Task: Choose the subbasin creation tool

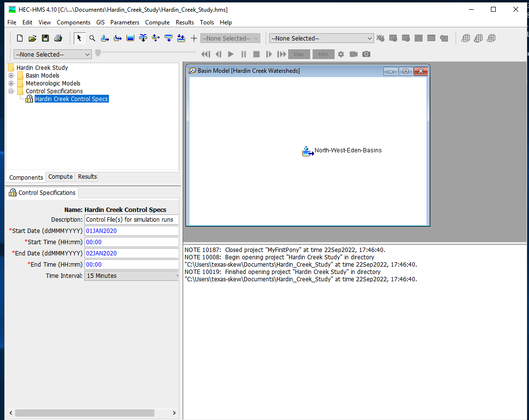Action: tap(105, 38)
